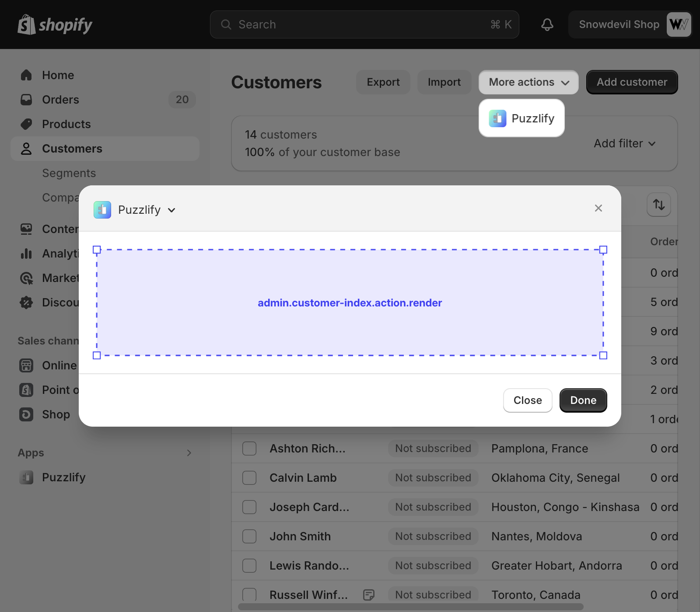Click the Products tag icon
Screen dimensions: 700x612
coord(26,124)
